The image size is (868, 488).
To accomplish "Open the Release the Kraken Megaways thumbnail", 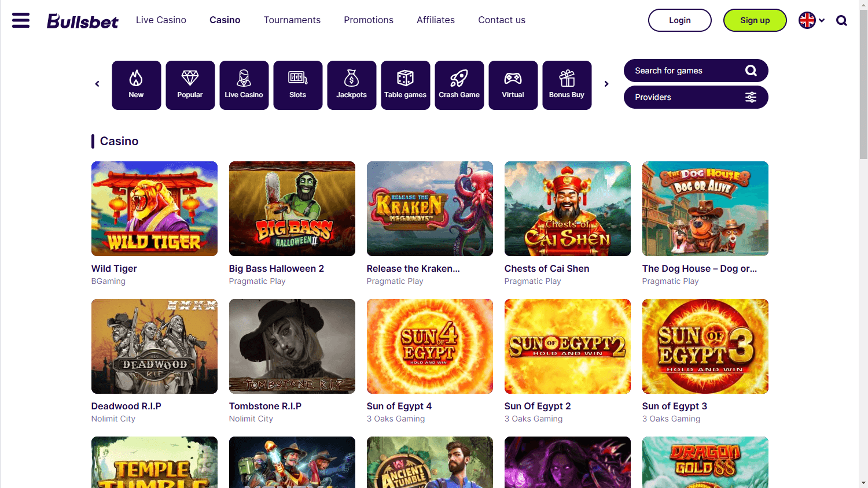I will point(430,209).
